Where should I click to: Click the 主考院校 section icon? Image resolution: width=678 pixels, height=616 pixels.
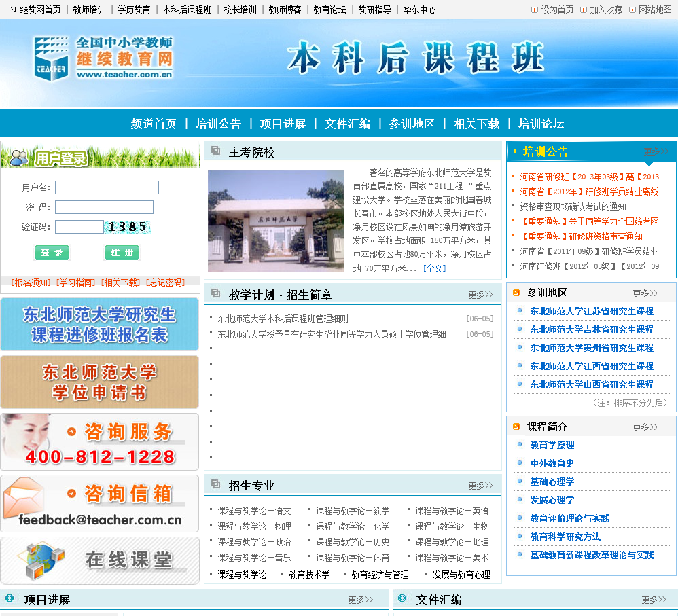(x=215, y=151)
